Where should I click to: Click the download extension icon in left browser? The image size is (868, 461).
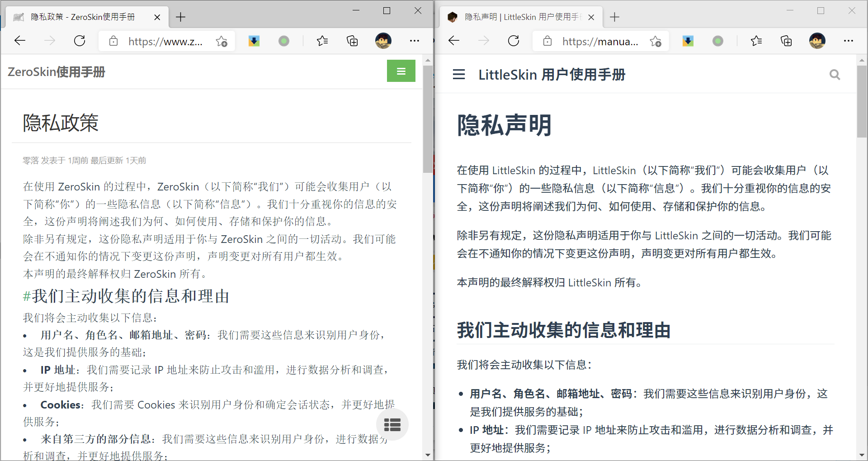coord(254,41)
